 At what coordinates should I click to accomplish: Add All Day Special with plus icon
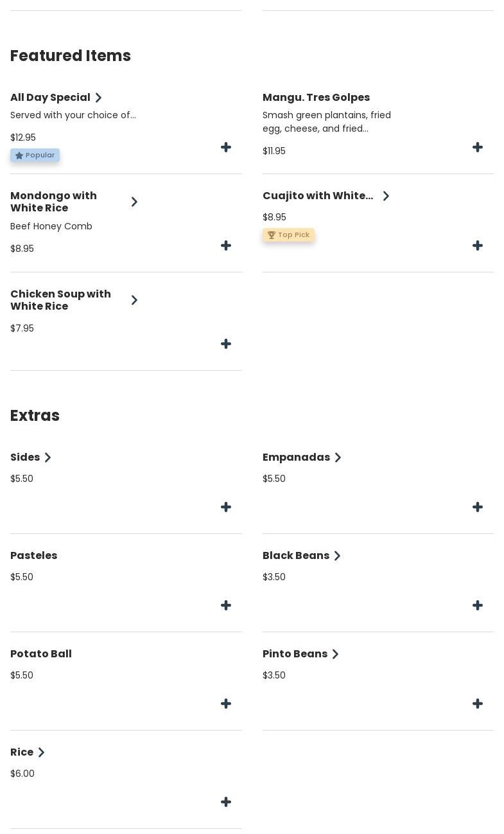pos(226,148)
